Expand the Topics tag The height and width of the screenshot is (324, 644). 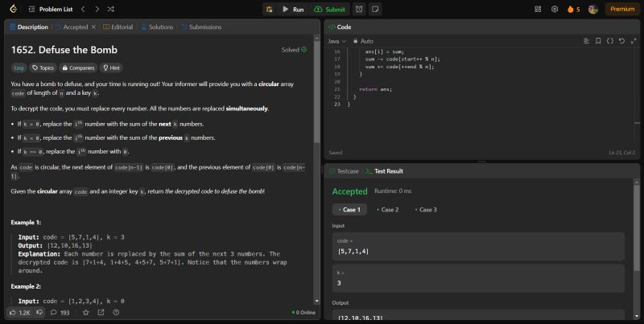pyautogui.click(x=43, y=68)
